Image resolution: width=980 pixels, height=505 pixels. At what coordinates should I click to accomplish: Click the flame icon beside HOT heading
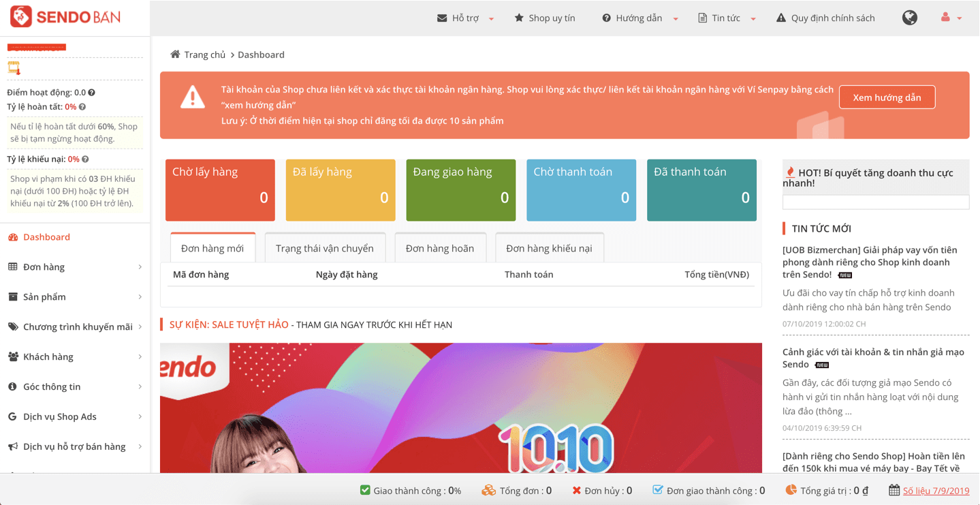tap(790, 172)
